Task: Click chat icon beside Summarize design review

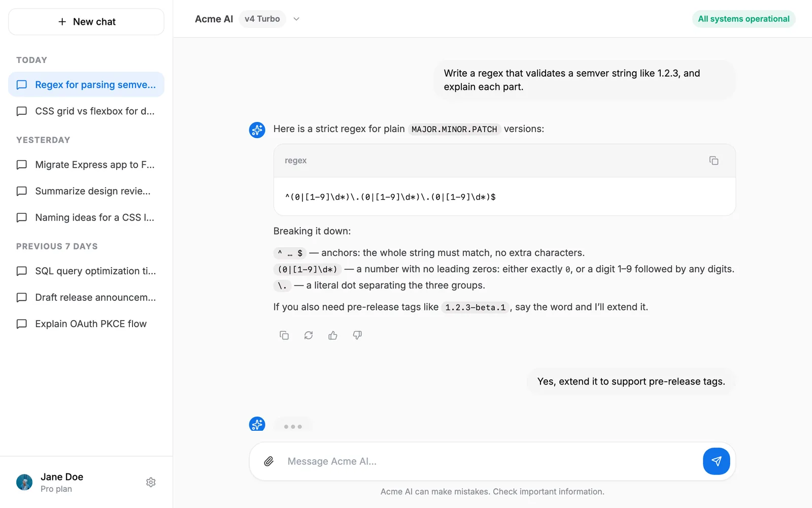Action: [22, 191]
